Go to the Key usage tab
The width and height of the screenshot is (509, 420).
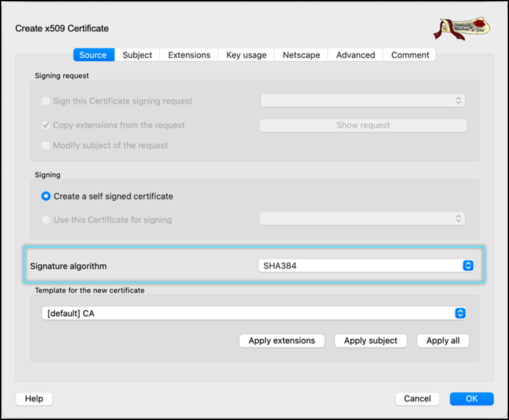(x=246, y=55)
